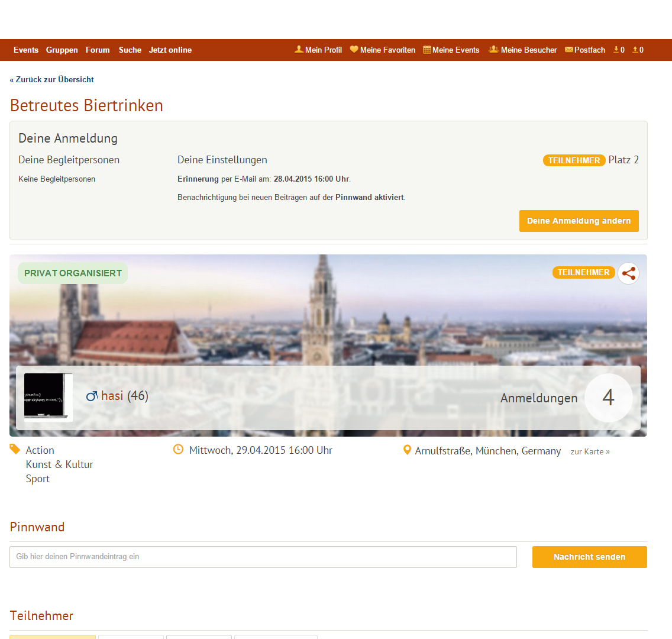Image resolution: width=672 pixels, height=639 pixels.
Task: Open 'zur Karte' map link
Action: (590, 451)
